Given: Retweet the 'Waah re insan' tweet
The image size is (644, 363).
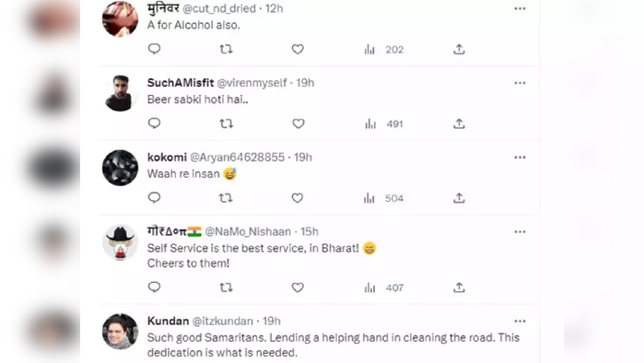Looking at the screenshot, I should pos(226,198).
